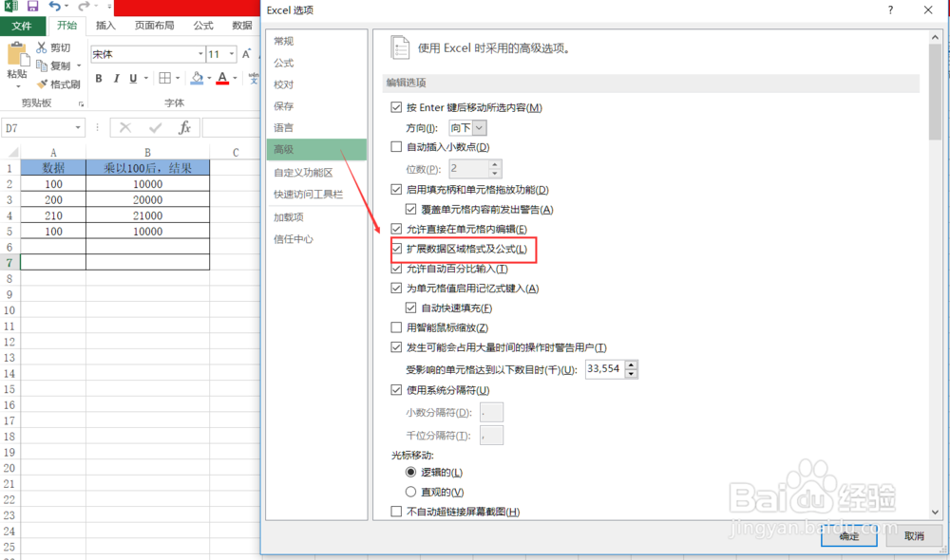Viewport: 950px width, 560px height.
Task: Select column header C in worksheet
Action: (x=236, y=152)
